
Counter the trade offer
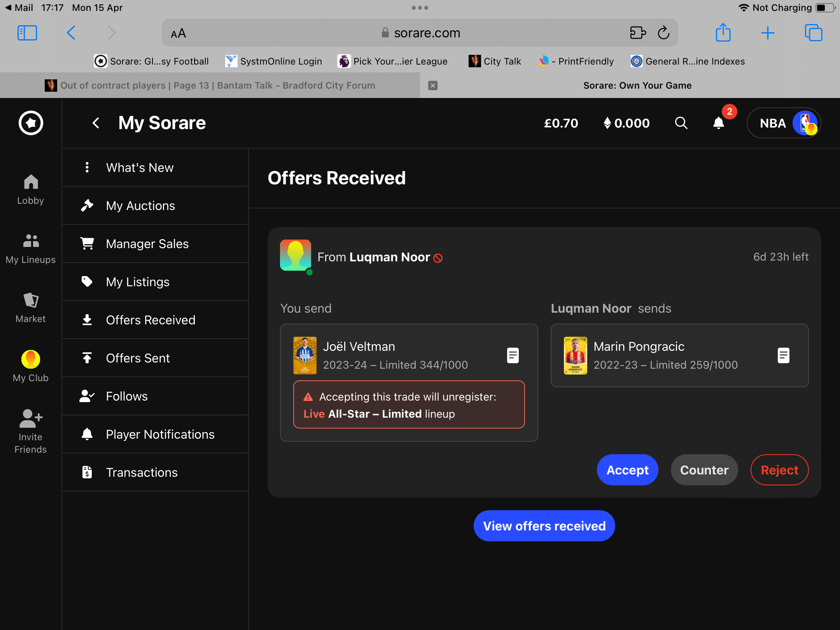pos(704,470)
